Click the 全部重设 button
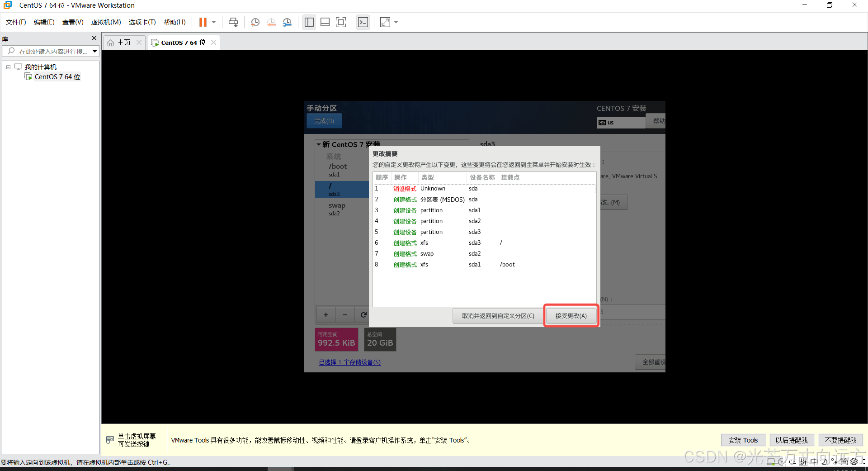This screenshot has height=471, width=868. point(651,362)
